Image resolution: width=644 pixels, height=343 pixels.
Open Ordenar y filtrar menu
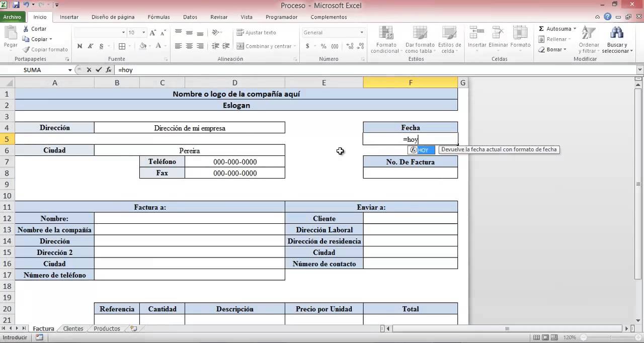pos(589,40)
